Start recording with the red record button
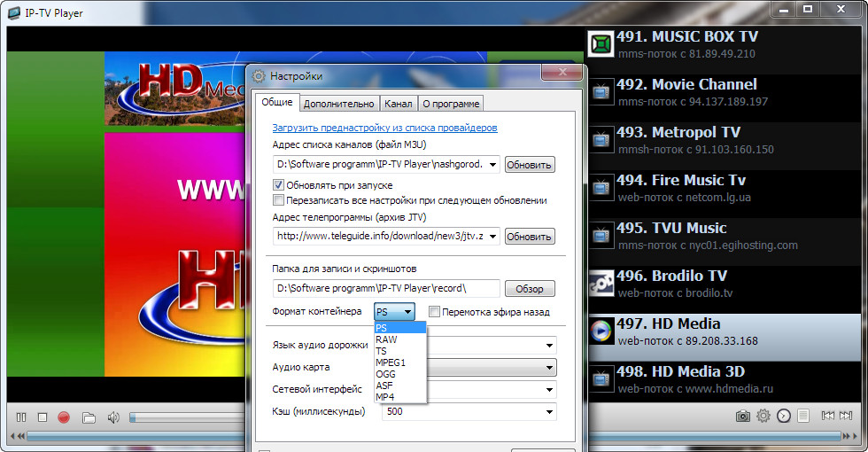This screenshot has width=868, height=452. tap(64, 417)
